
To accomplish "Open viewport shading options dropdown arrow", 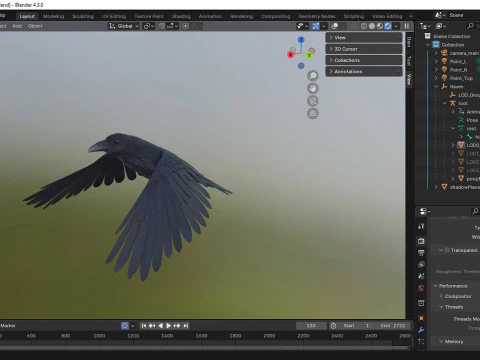I will click(x=396, y=26).
